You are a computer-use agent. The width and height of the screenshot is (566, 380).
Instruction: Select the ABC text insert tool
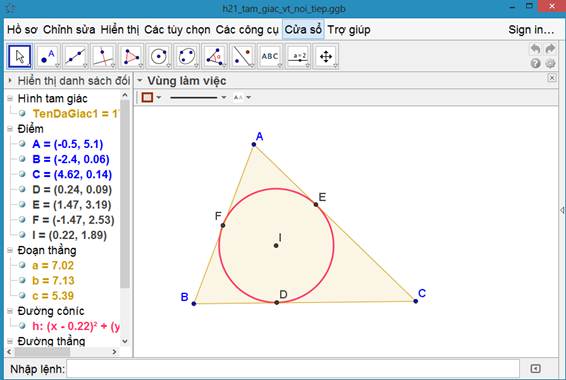point(270,56)
